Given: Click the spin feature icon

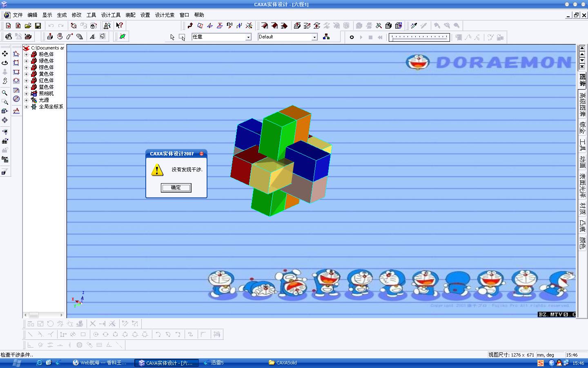Looking at the screenshot, I should [60, 37].
